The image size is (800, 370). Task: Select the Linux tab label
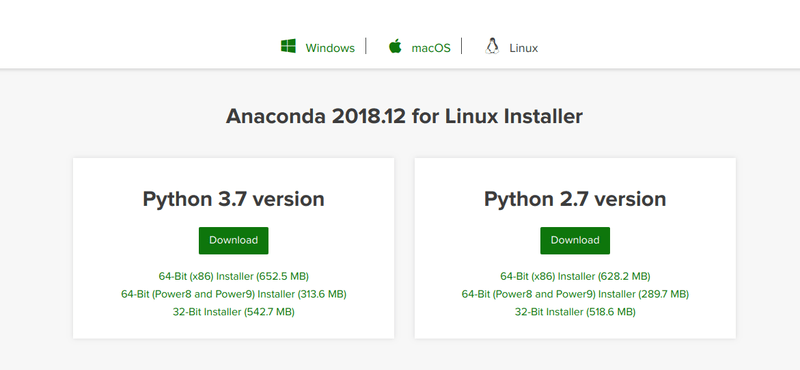click(523, 48)
